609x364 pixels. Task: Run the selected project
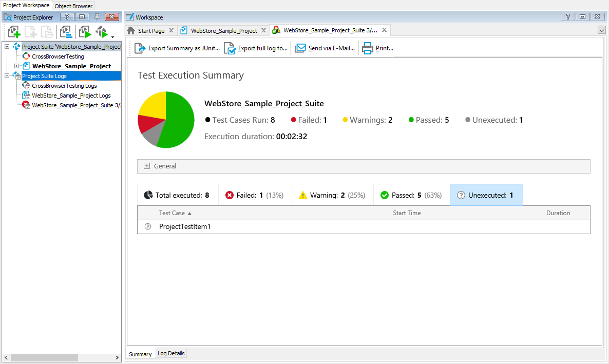click(x=85, y=32)
